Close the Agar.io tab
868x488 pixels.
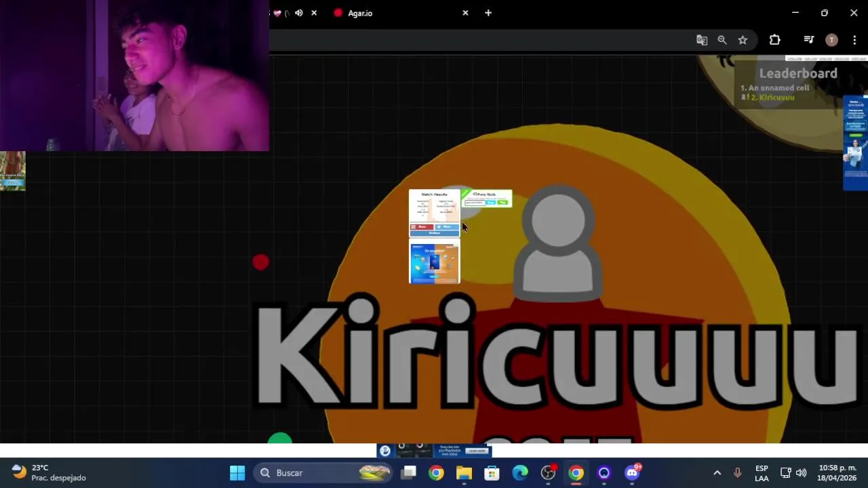(x=465, y=13)
